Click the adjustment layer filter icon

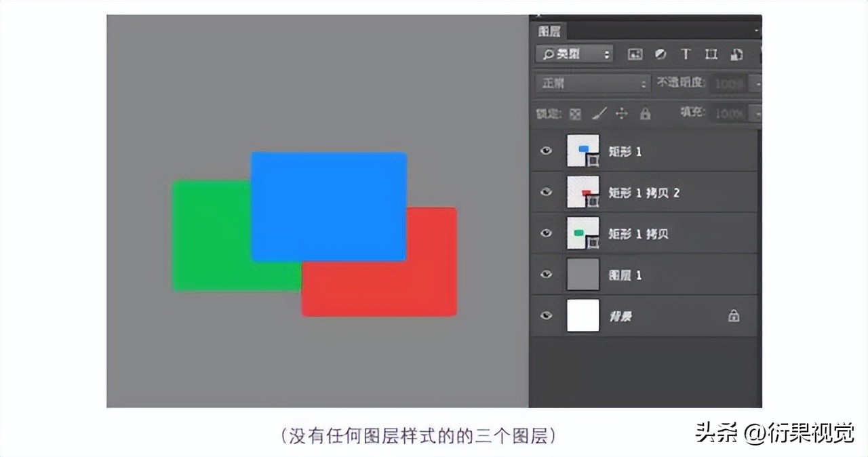coord(660,54)
